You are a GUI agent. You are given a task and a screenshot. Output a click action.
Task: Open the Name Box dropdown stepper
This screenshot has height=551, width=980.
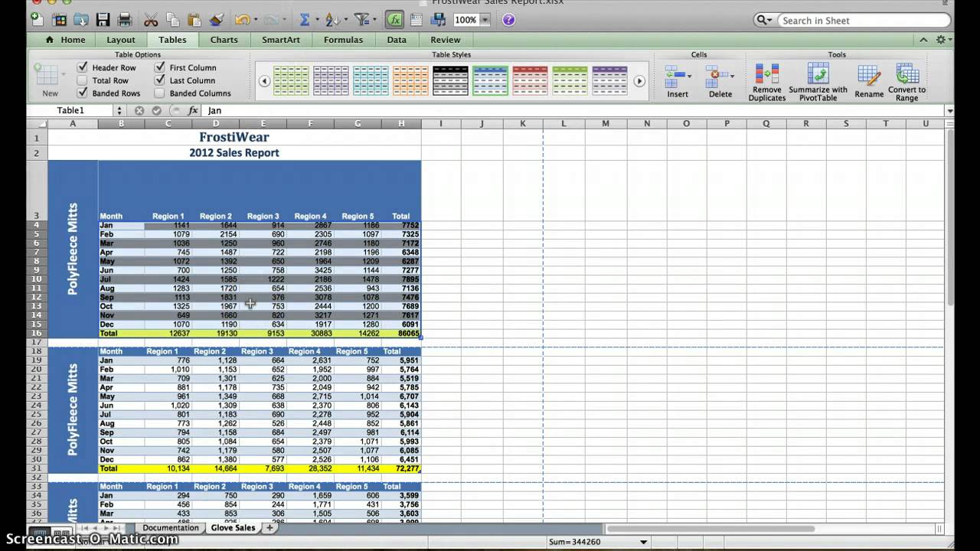click(x=119, y=110)
